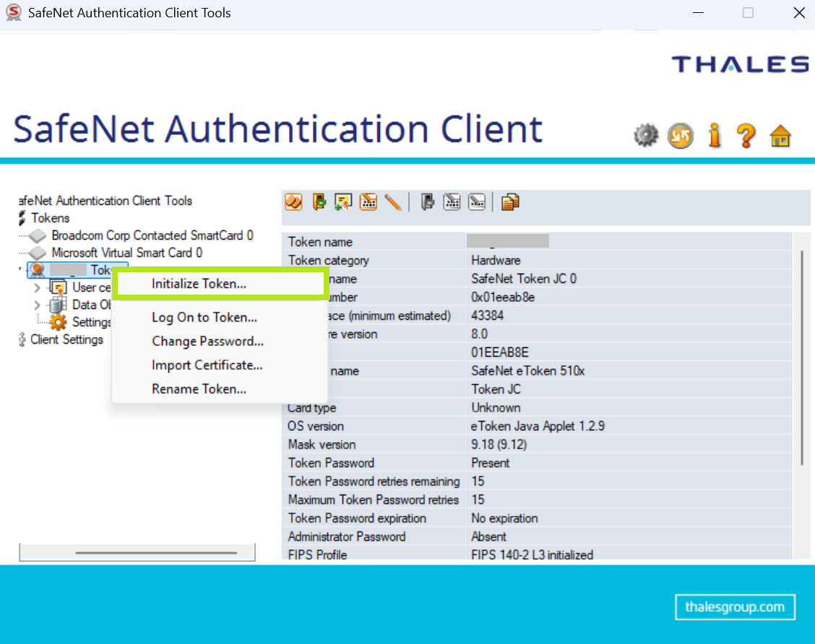The height and width of the screenshot is (644, 815).
Task: Click the '9.18 (9.12)' value cell
Action: (x=499, y=445)
